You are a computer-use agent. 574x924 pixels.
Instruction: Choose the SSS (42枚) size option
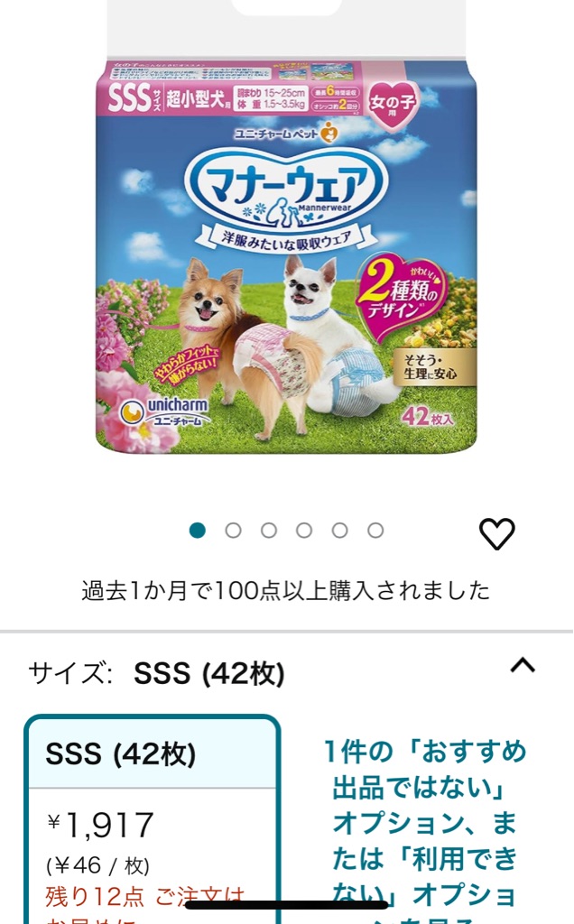(152, 820)
